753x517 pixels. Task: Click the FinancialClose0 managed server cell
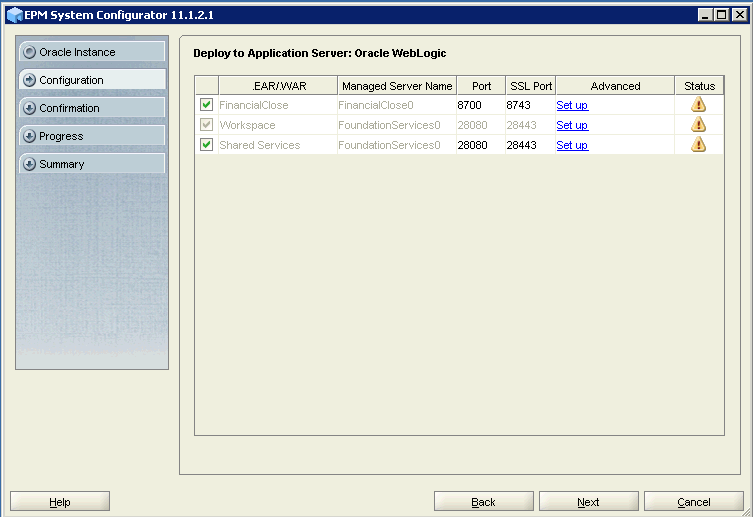click(x=397, y=105)
